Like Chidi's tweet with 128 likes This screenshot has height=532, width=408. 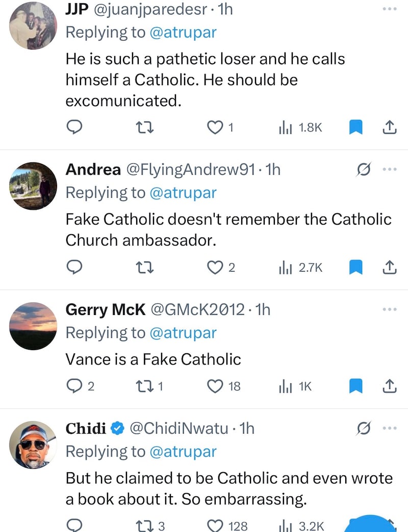pos(215,525)
